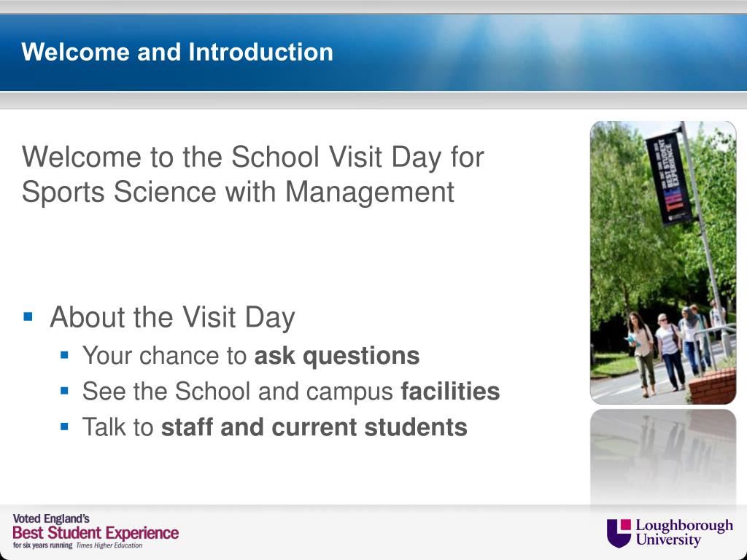747x560 pixels.
Task: Click the blue bullet beside 'About the Visit Day'
Action: [x=28, y=316]
